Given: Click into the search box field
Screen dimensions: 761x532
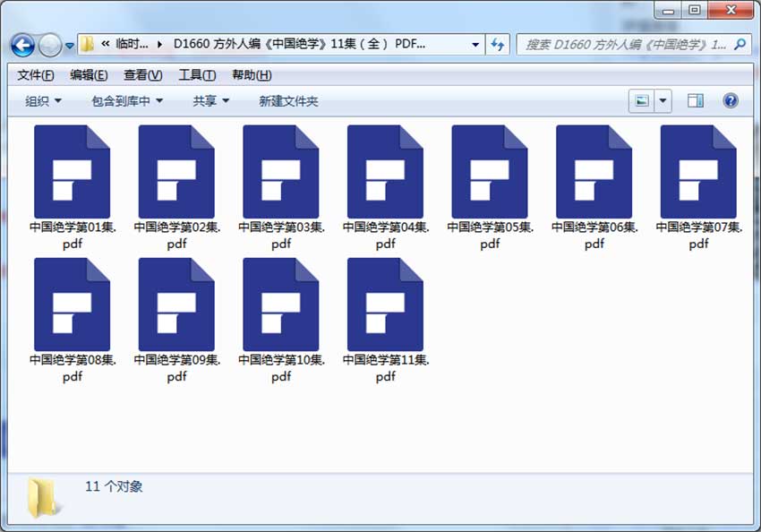Looking at the screenshot, I should 625,45.
